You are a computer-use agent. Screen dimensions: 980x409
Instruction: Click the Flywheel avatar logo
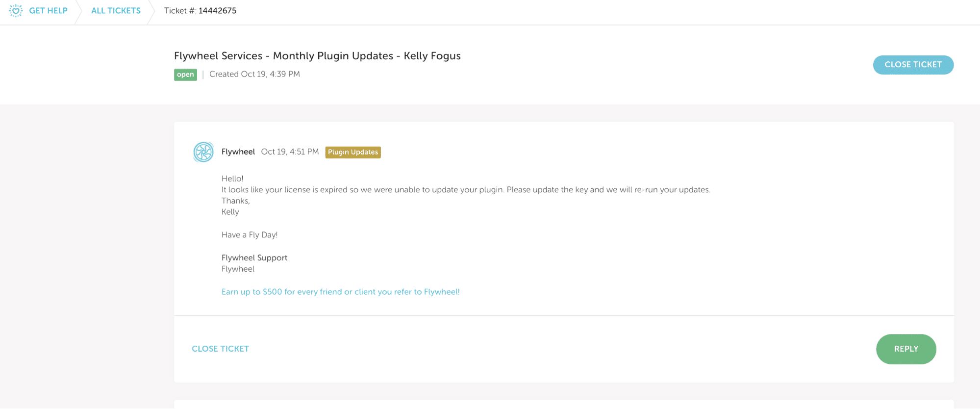coord(203,152)
